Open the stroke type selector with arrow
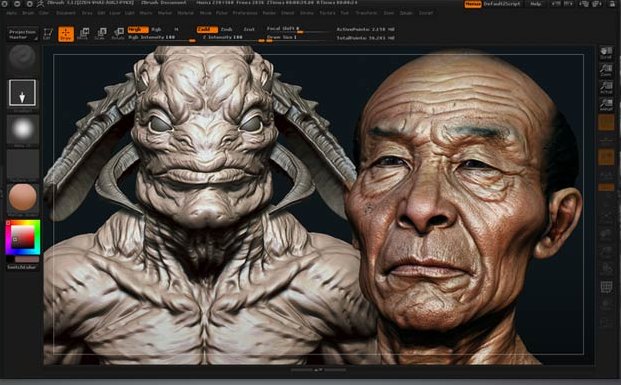This screenshot has height=385, width=621. pos(23,93)
